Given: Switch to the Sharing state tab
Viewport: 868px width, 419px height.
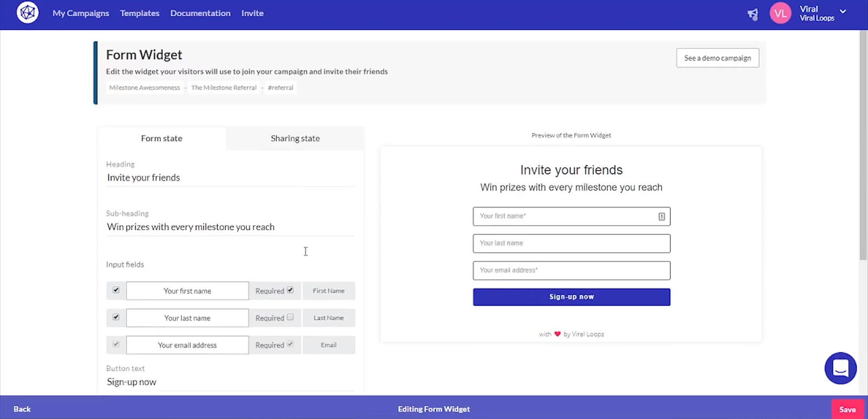Looking at the screenshot, I should (295, 139).
